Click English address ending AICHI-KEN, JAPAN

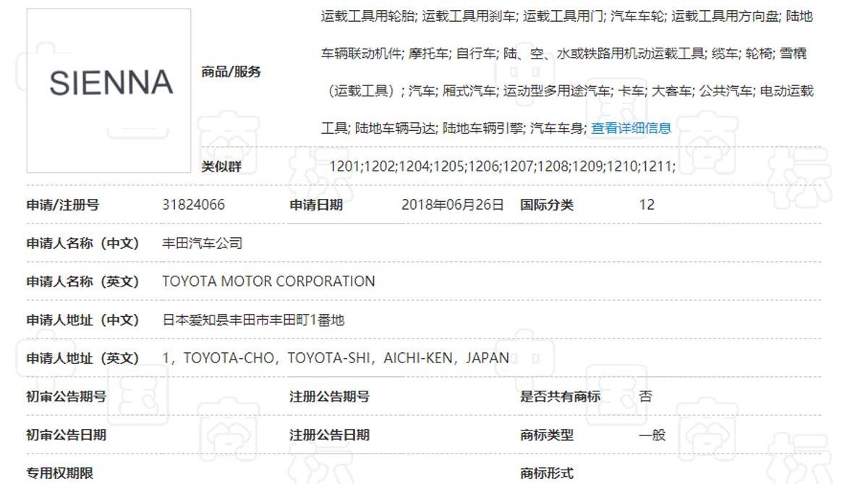tap(336, 358)
